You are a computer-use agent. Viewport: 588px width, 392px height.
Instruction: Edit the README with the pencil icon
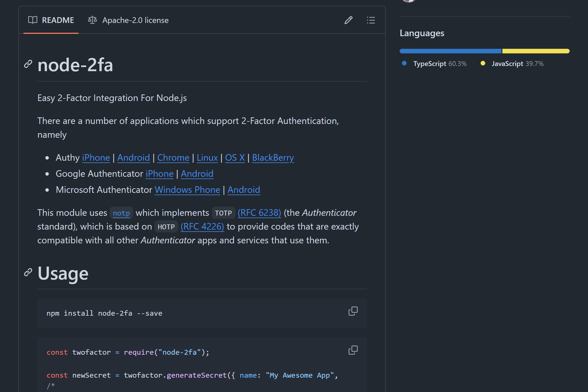pos(349,20)
